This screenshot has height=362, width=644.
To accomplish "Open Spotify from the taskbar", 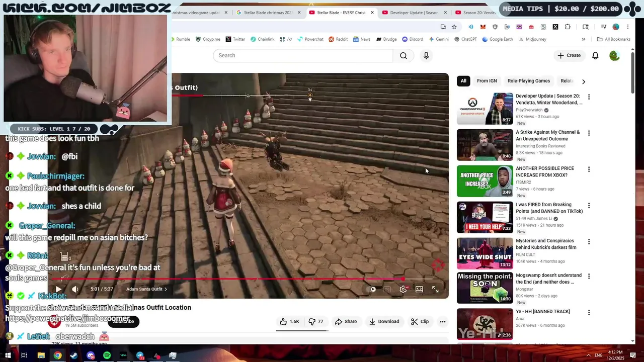I will pos(107,355).
